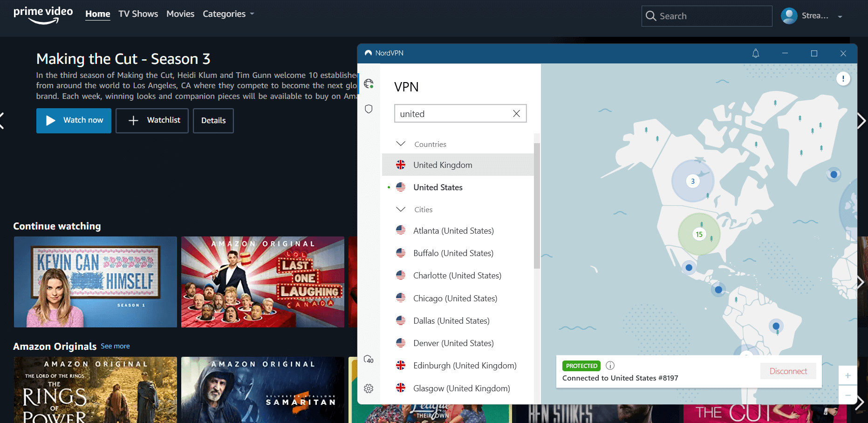Screen dimensions: 868x423
Task: Click the timer 40 icon in NordVPN sidebar
Action: (369, 359)
